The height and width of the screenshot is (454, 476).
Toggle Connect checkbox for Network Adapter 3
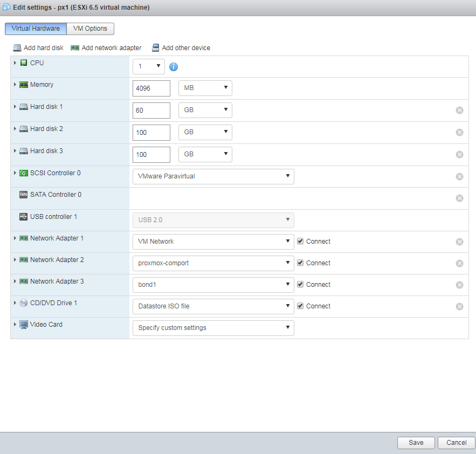[300, 285]
